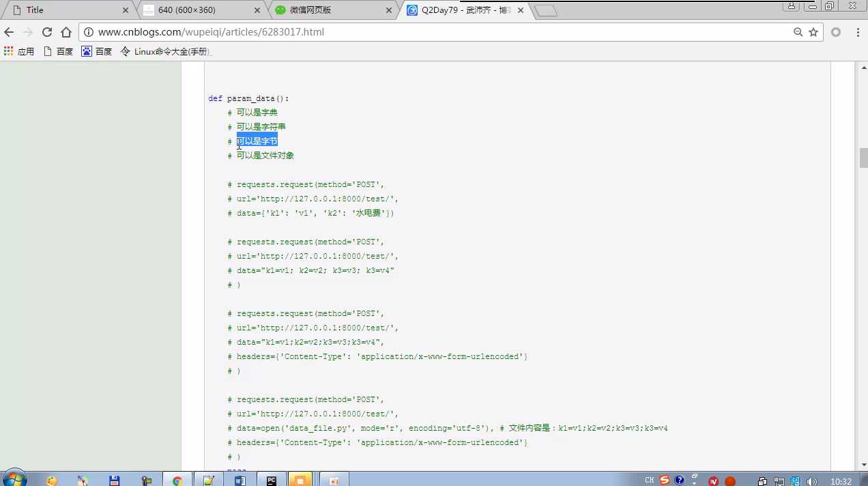Close the Title tab

click(126, 10)
